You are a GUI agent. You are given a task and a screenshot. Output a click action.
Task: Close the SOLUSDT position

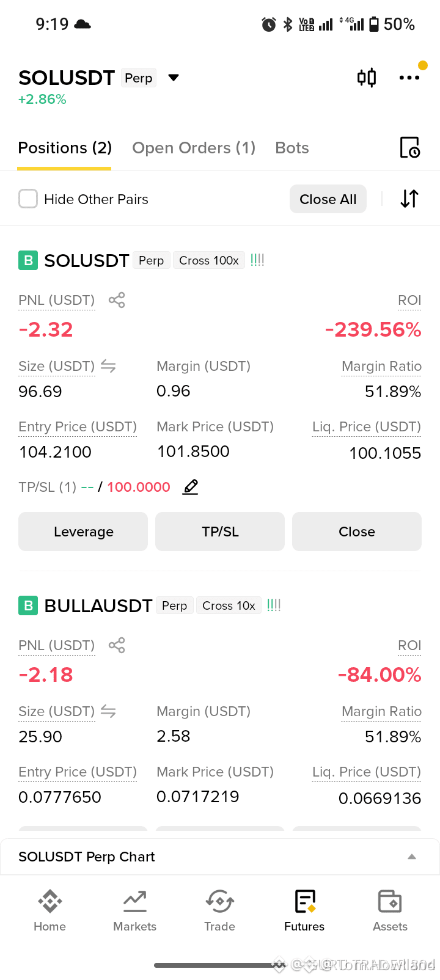pyautogui.click(x=357, y=532)
